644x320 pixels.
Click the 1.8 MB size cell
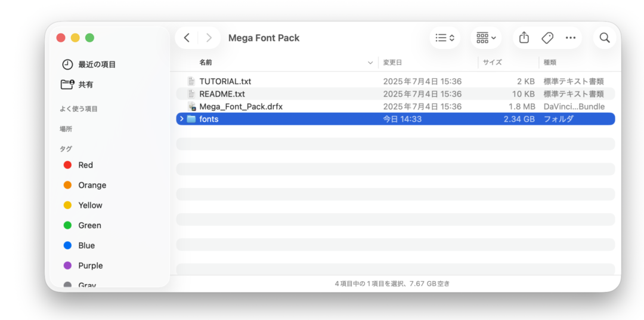click(522, 106)
